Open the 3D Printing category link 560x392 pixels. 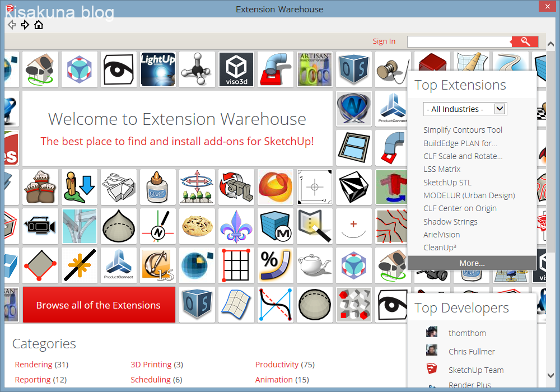[151, 365]
